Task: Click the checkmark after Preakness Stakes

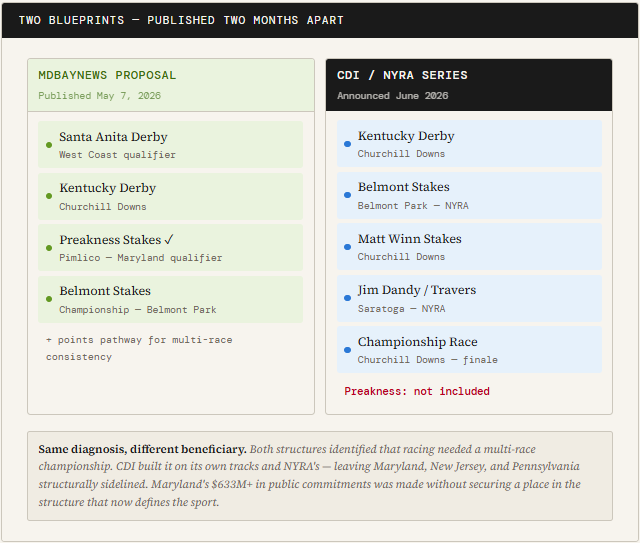Action: (x=169, y=240)
